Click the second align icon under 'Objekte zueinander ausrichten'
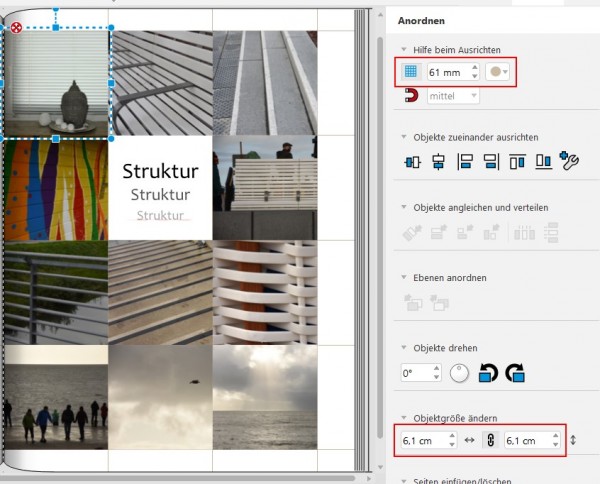600x484 pixels. click(x=438, y=161)
